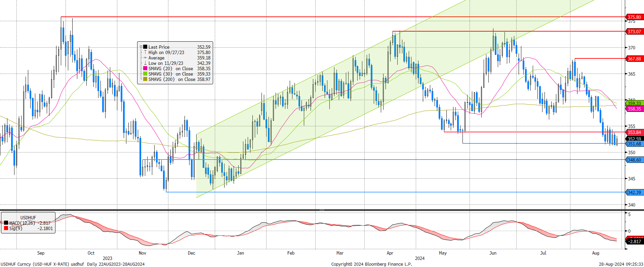This screenshot has width=644, height=267.
Task: Click the blue 342.39 axis price tag
Action: [x=634, y=192]
